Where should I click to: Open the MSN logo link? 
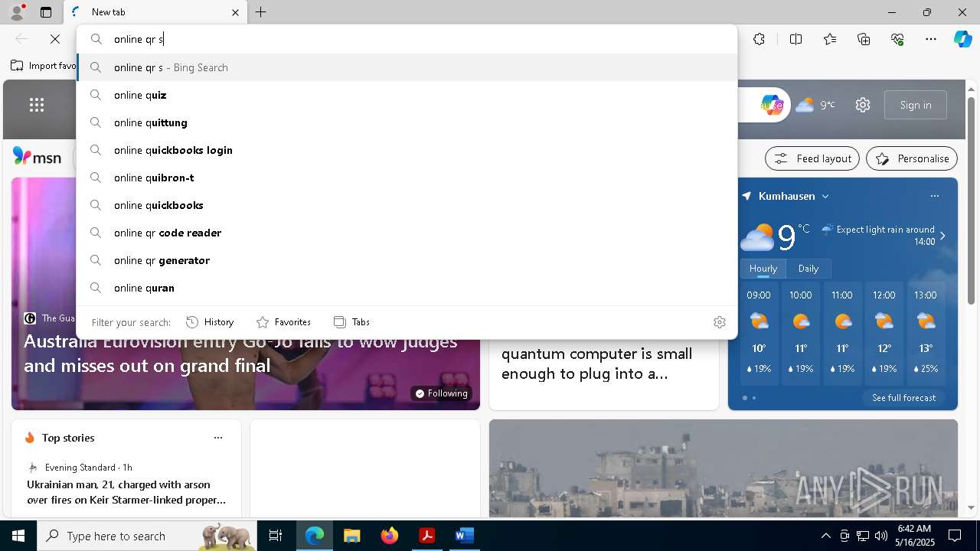pyautogui.click(x=37, y=157)
